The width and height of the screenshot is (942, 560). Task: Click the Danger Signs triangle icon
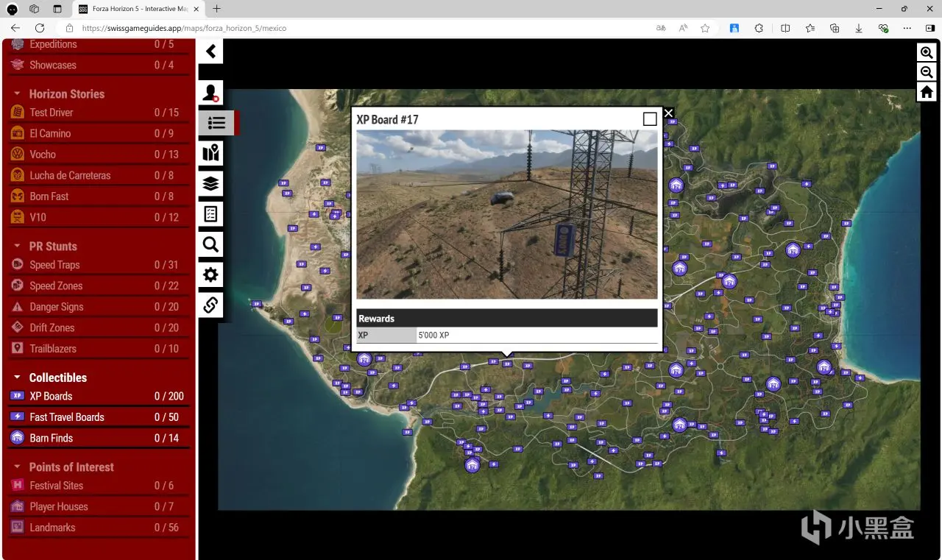(17, 307)
